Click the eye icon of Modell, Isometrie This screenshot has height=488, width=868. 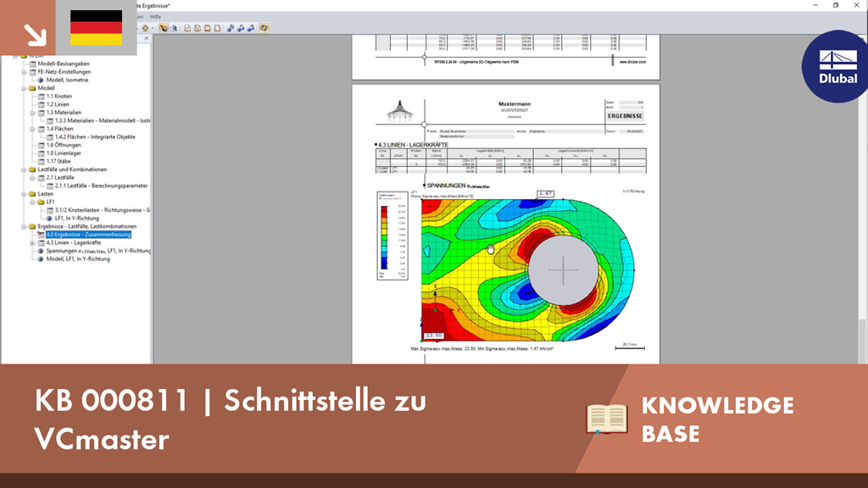coord(41,80)
